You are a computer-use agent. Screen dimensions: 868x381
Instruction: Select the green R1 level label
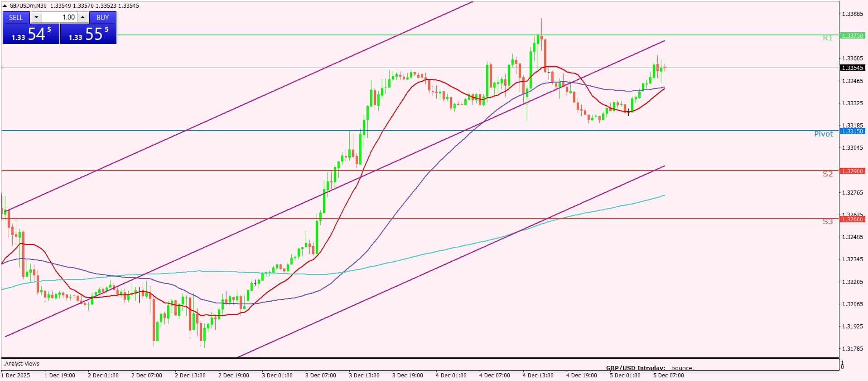coord(827,38)
